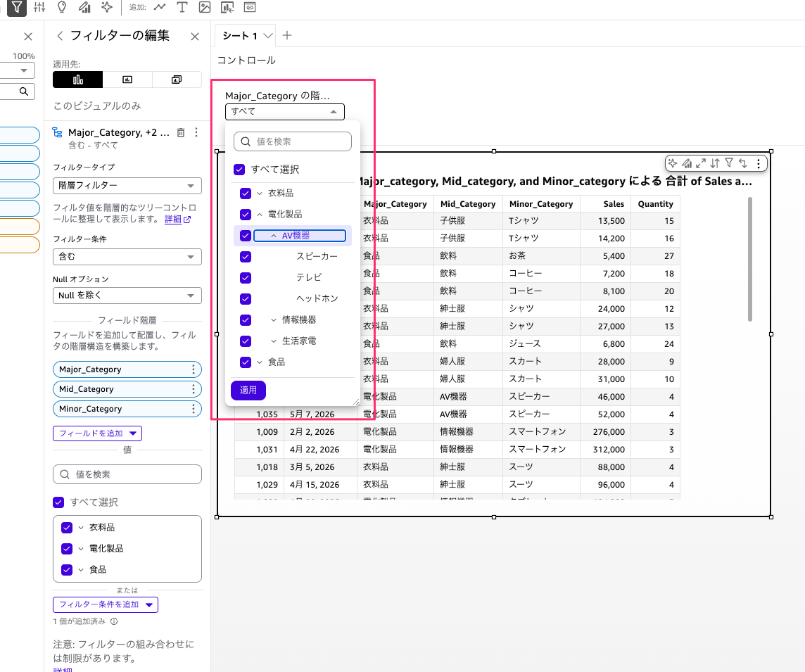The width and height of the screenshot is (805, 672).
Task: Toggle すべて選択 in filter panel
Action: click(58, 502)
